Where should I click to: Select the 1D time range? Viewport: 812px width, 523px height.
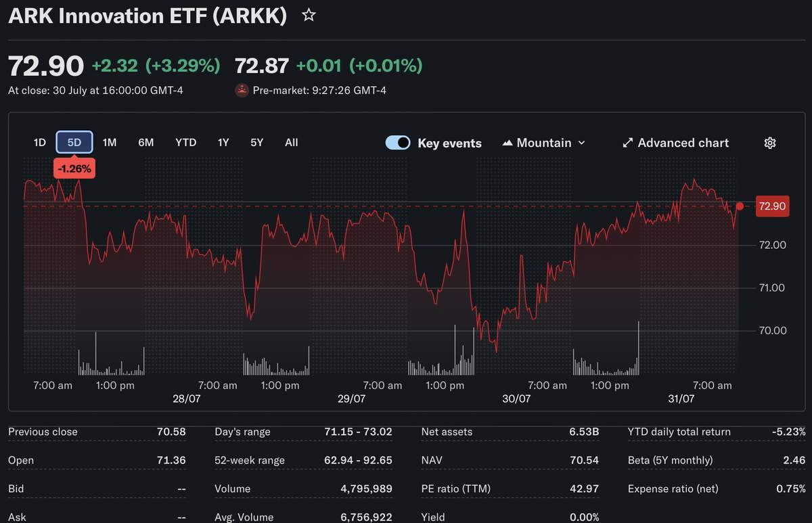(x=39, y=142)
